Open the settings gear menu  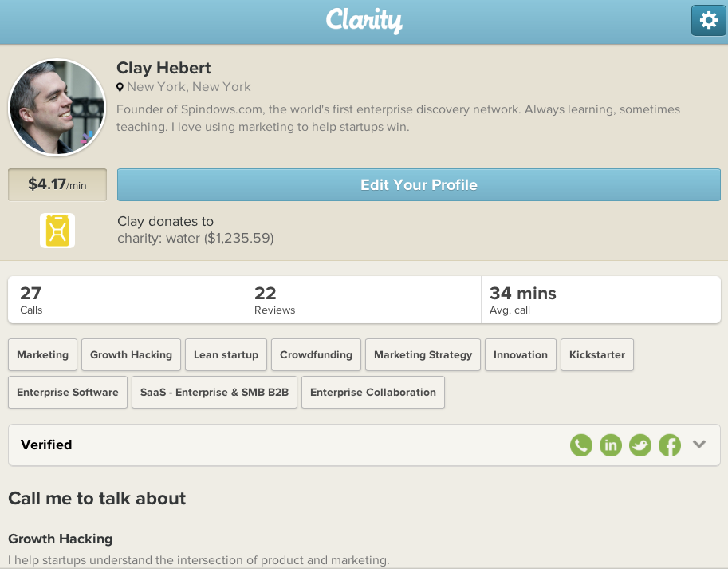pyautogui.click(x=708, y=21)
